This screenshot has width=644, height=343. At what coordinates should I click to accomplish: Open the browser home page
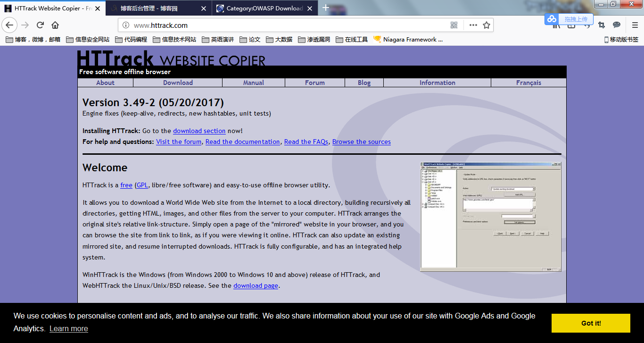tap(55, 25)
